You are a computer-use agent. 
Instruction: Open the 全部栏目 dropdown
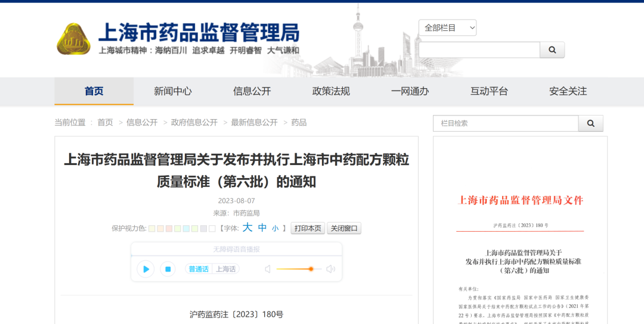447,28
